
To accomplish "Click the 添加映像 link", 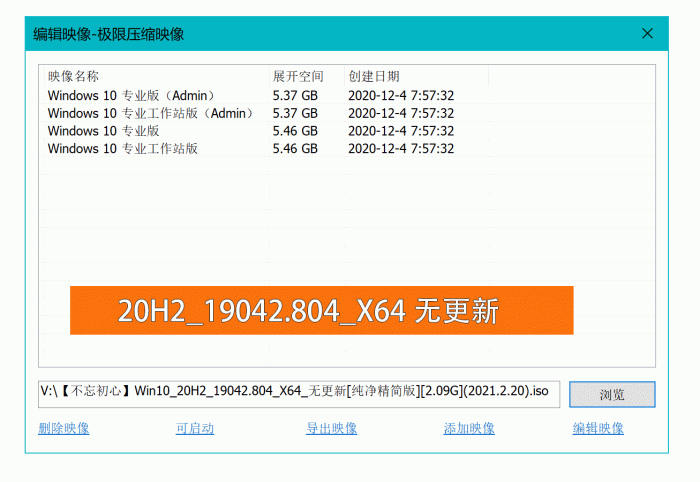I will [x=469, y=429].
